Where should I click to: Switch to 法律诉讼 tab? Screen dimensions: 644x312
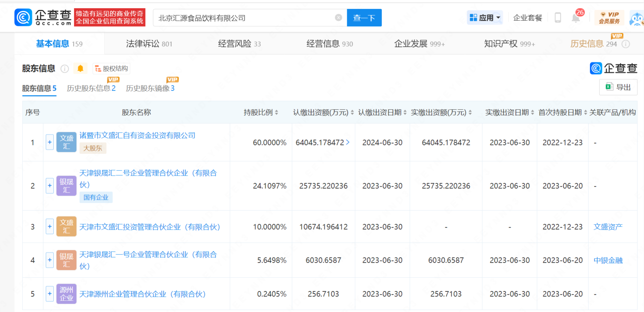point(149,44)
